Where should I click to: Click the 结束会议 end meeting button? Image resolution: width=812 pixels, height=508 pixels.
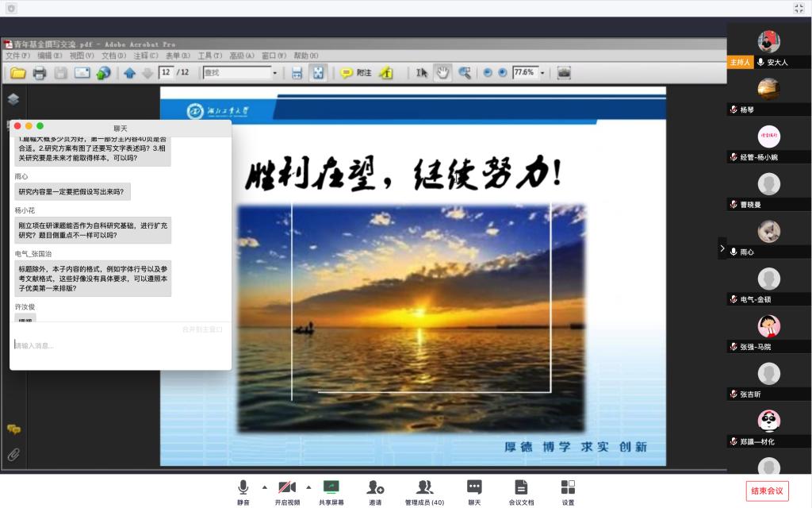(x=767, y=491)
